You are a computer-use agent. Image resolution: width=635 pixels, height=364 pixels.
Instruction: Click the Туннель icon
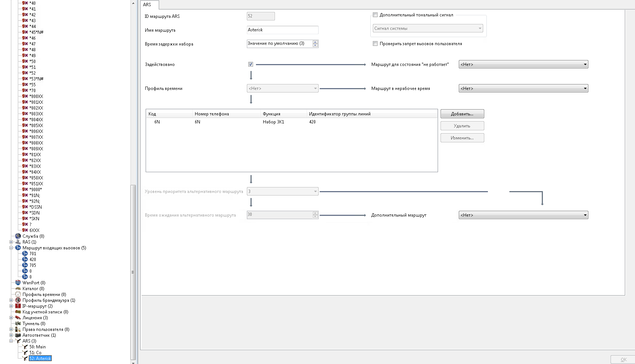[18, 323]
